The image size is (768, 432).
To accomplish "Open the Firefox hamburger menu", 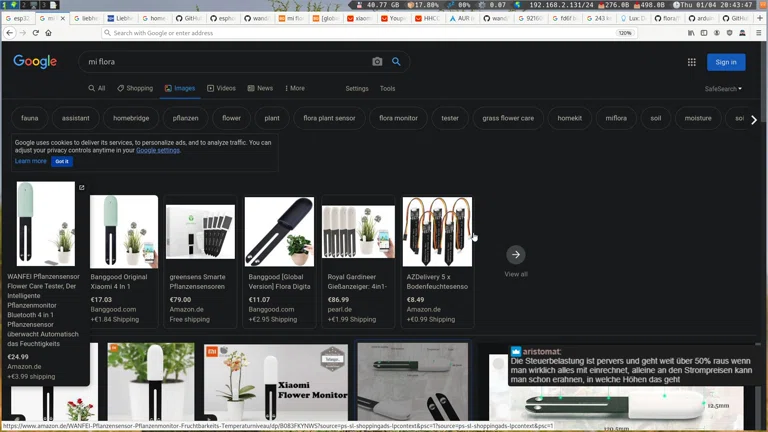I will tap(758, 33).
